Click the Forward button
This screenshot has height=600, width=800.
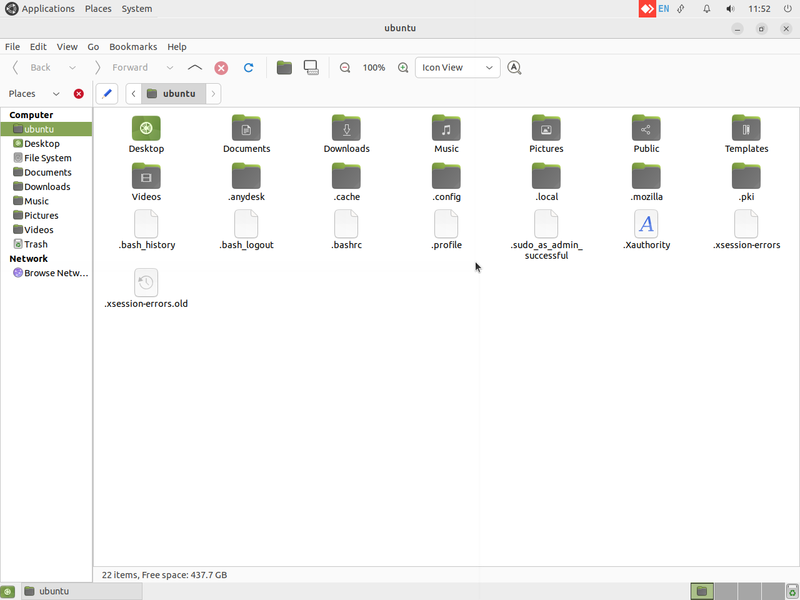click(122, 68)
